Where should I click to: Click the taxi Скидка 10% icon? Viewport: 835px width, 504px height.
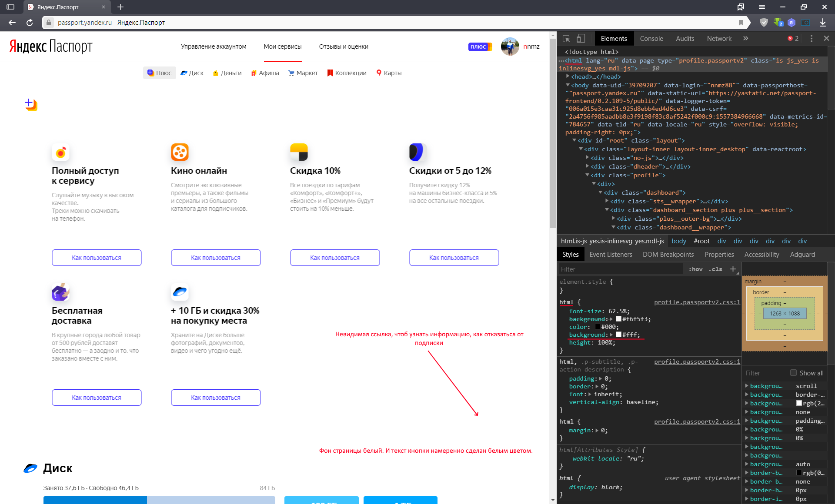click(x=299, y=152)
